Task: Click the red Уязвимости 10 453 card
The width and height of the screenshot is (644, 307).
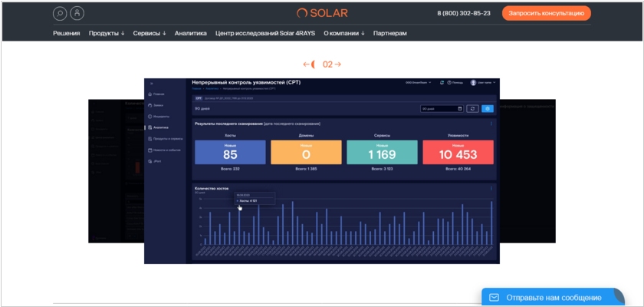Action: click(458, 152)
